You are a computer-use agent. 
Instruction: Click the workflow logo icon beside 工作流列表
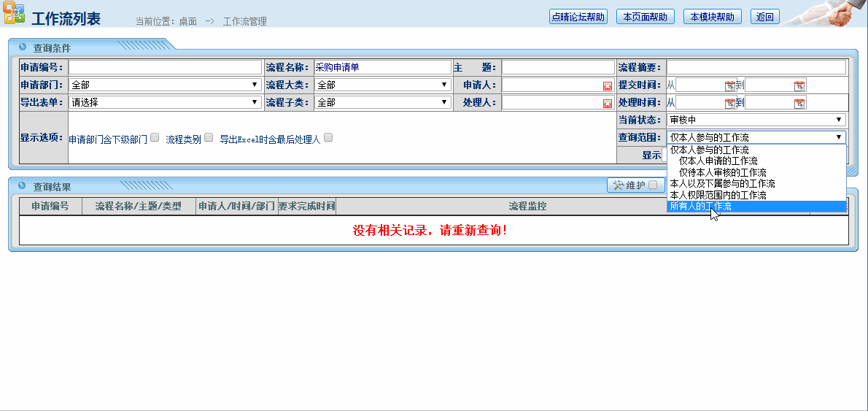pyautogui.click(x=14, y=15)
